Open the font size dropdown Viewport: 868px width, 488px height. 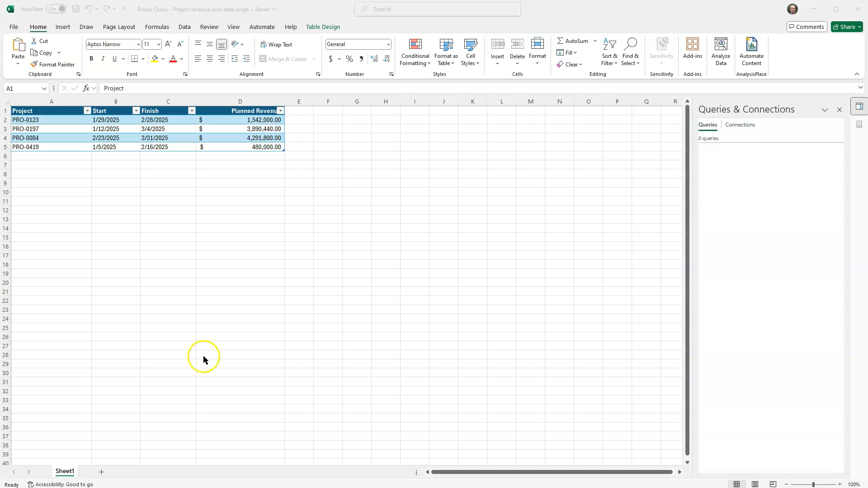click(x=158, y=44)
